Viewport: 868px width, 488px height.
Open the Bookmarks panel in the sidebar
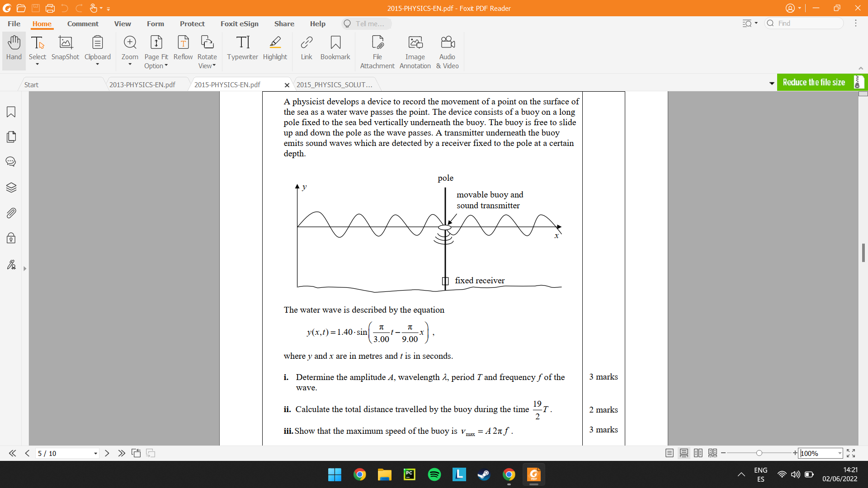pos(10,112)
